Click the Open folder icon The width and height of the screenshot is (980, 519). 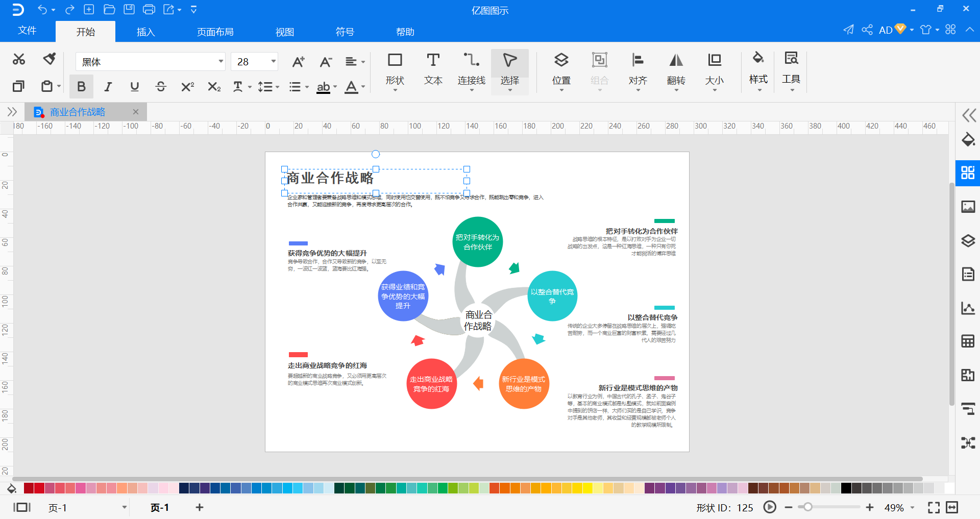click(x=109, y=9)
